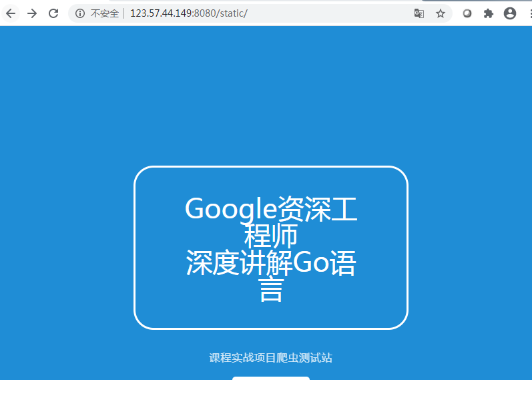Reload the page with the refresh icon
The image size is (532, 398).
(x=53, y=13)
